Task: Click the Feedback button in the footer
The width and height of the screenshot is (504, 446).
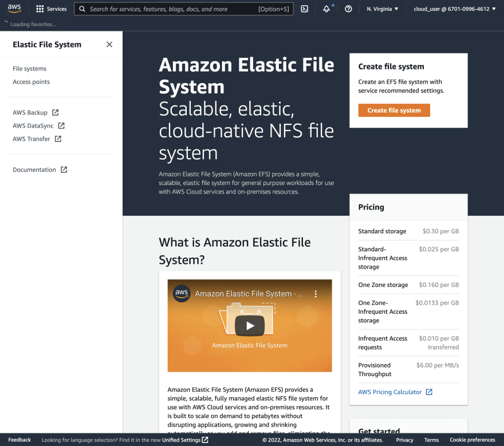Action: coord(19,440)
